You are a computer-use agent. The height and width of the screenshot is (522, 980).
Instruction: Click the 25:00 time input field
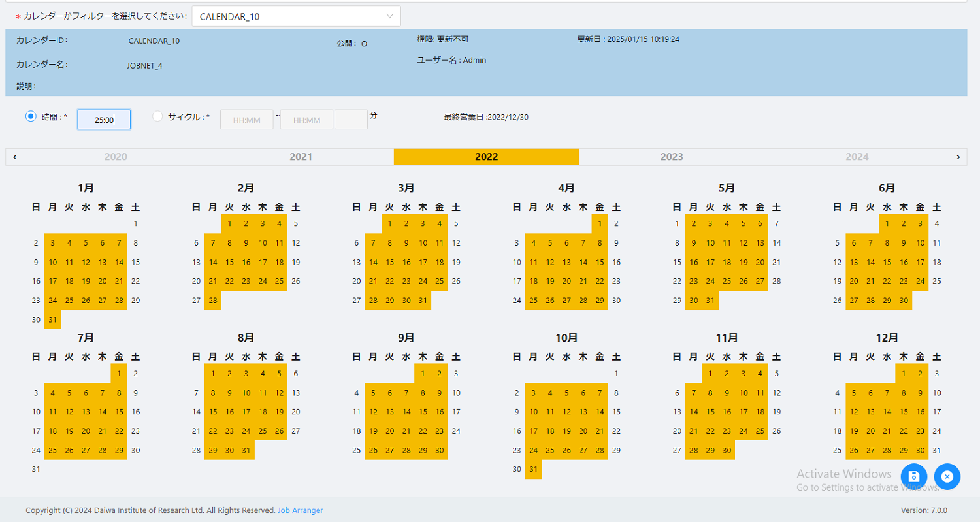(x=103, y=119)
